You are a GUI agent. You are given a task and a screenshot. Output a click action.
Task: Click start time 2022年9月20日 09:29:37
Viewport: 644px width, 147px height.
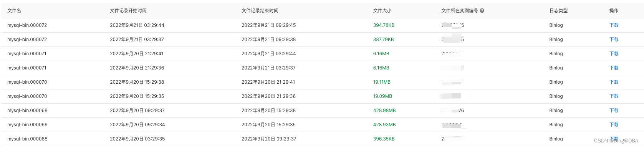pos(137,111)
